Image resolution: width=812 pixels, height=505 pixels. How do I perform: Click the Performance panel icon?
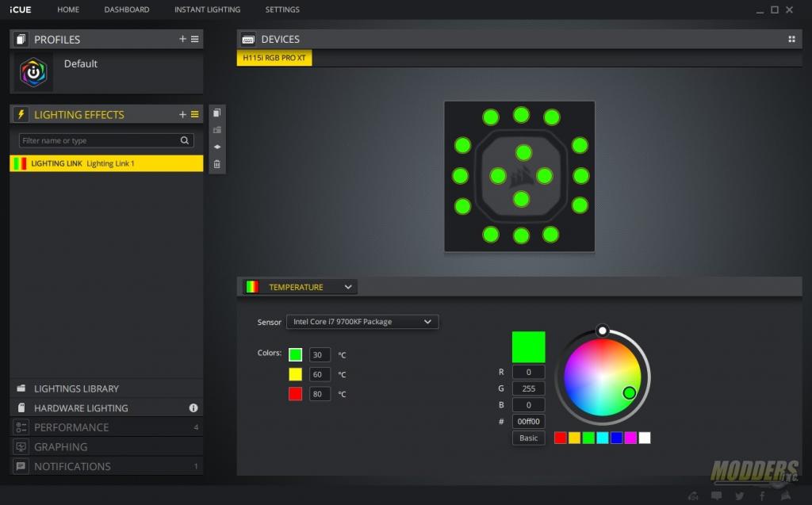(21, 427)
